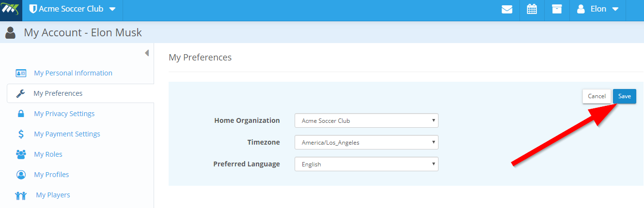Collapse the sidebar with the left arrow

click(147, 53)
